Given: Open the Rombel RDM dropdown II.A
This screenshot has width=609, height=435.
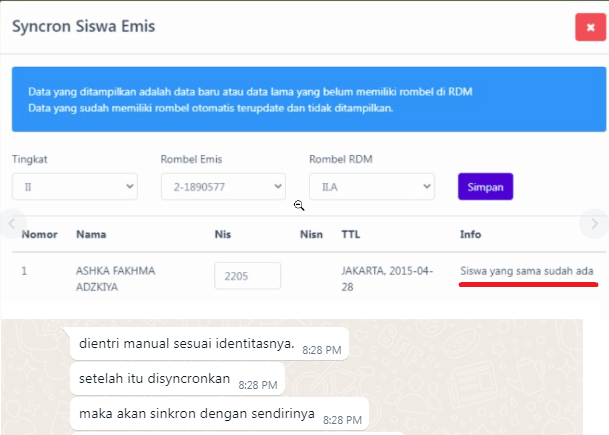Looking at the screenshot, I should pos(372,187).
